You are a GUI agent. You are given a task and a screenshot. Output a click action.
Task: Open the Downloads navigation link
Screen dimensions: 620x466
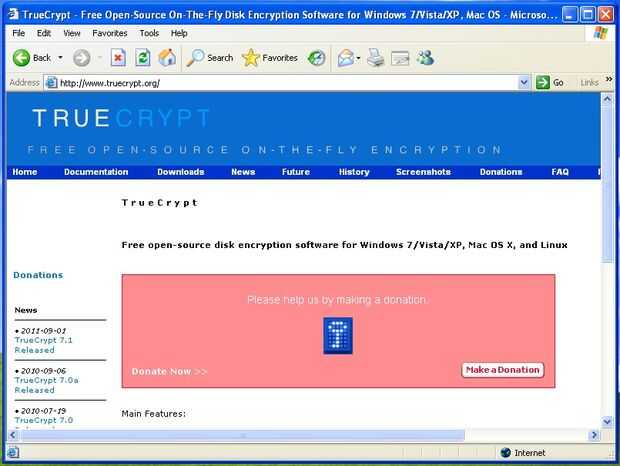point(181,172)
